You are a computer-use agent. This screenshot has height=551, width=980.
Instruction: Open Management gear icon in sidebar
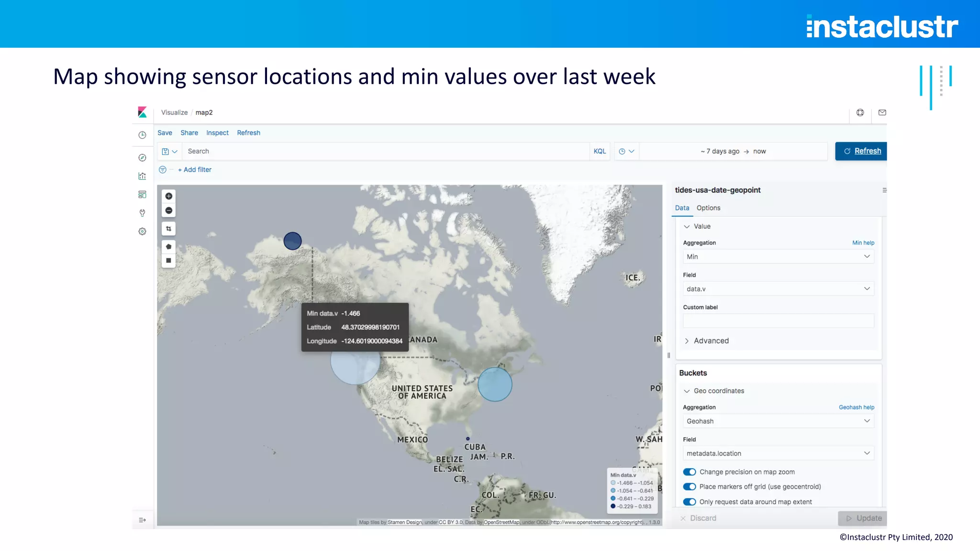(x=142, y=231)
